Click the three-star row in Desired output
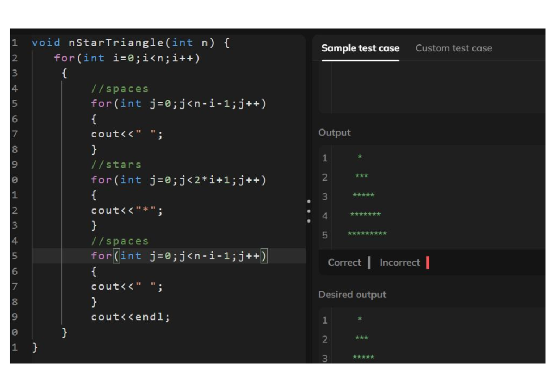555x392 pixels. click(362, 338)
